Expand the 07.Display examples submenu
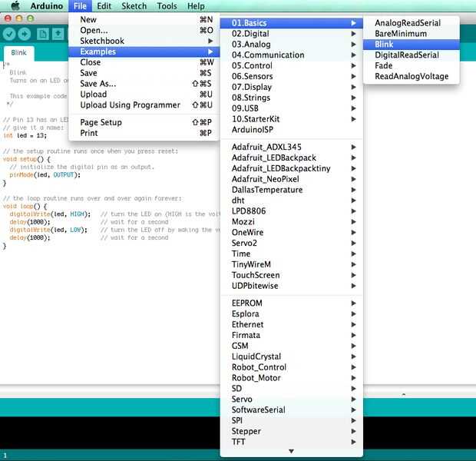This screenshot has width=476, height=461. click(x=291, y=87)
